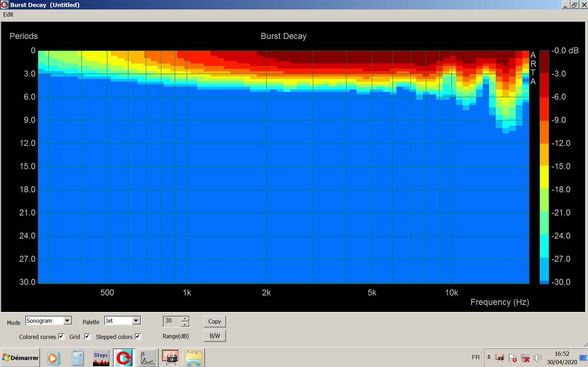Click the Burst Decay plot title
The width and height of the screenshot is (588, 367).
(x=283, y=36)
